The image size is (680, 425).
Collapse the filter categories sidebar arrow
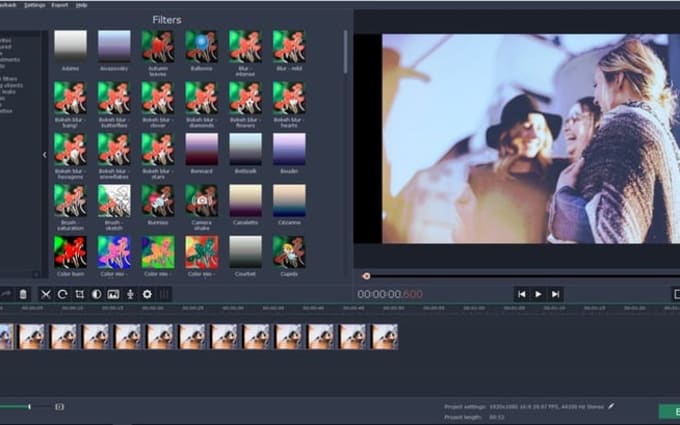(45, 155)
